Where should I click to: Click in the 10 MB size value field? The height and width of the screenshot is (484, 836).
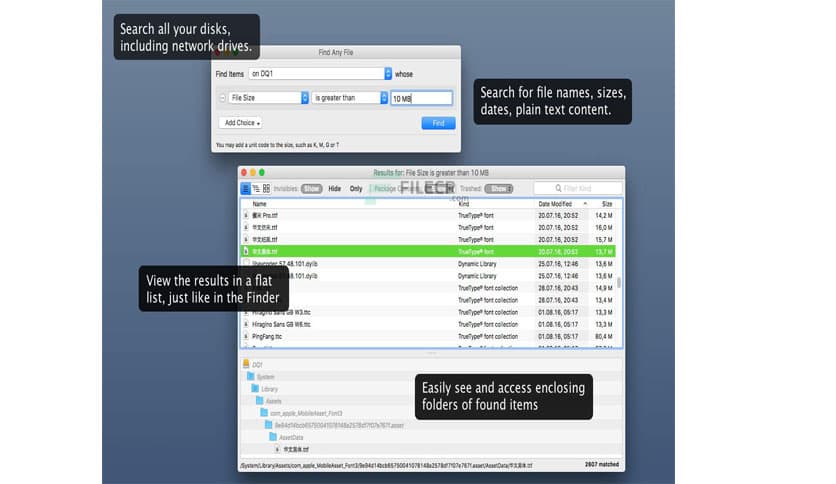click(x=421, y=98)
